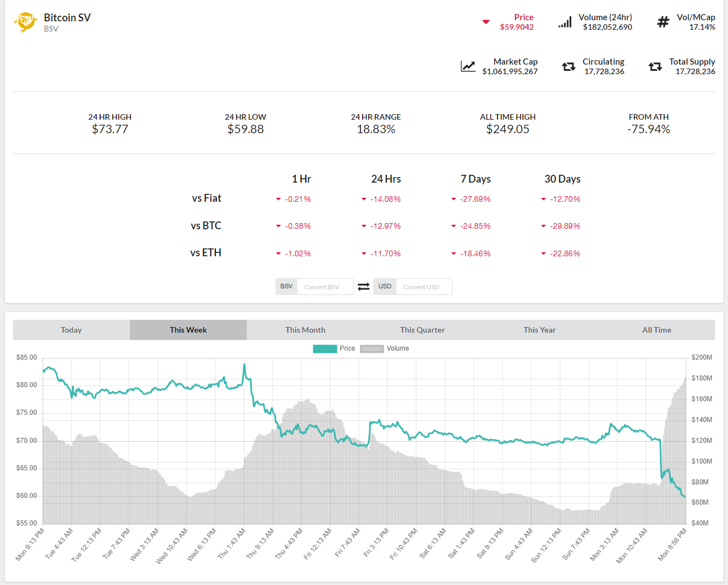This screenshot has width=728, height=585.
Task: Click the $200M volume axis label
Action: pos(702,357)
